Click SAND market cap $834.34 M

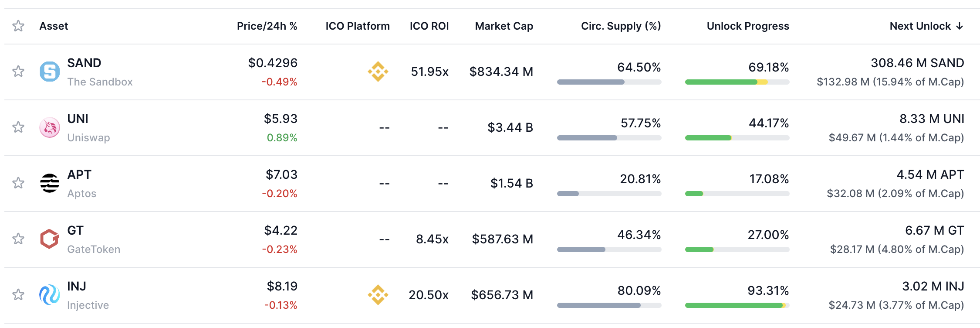(x=501, y=72)
